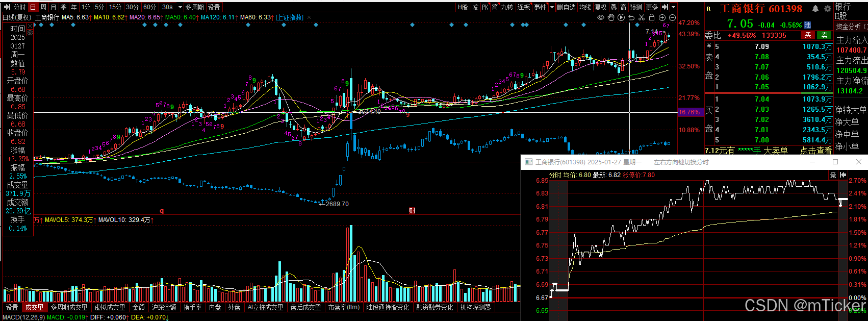868x321 pixels.
Task: Zoom in with the plus circle icon
Action: [662, 17]
